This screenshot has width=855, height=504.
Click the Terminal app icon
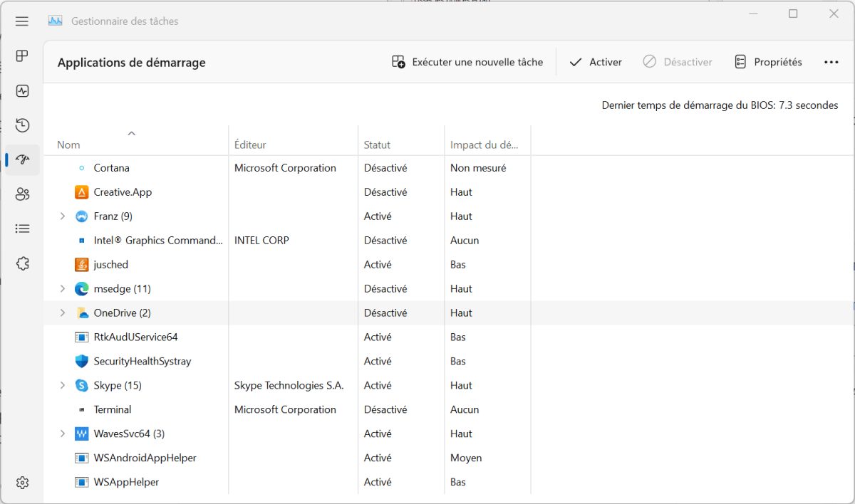81,410
